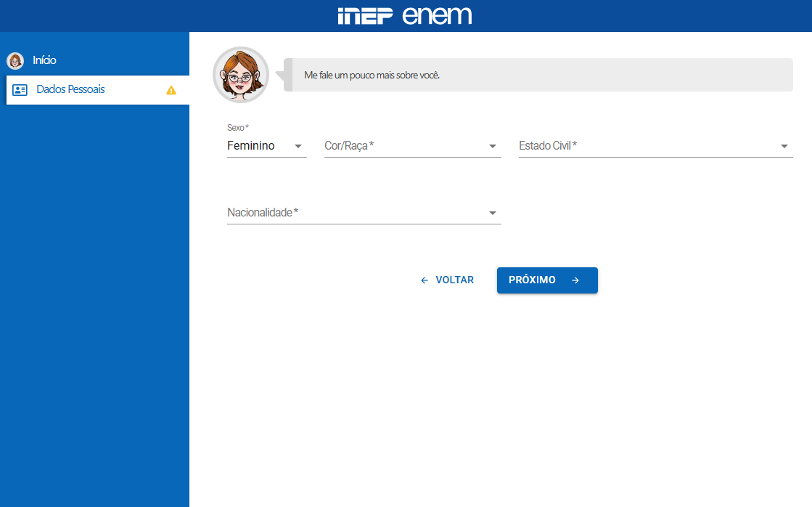Click the ID card icon in sidebar
Viewport: 812px width, 507px height.
pyautogui.click(x=20, y=90)
